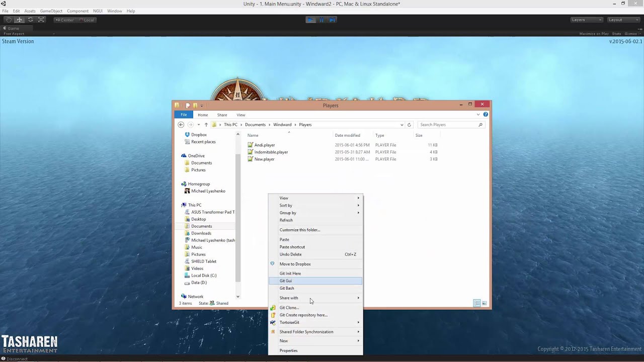Click the Explorer Help question mark icon
The image size is (644, 362).
click(486, 115)
